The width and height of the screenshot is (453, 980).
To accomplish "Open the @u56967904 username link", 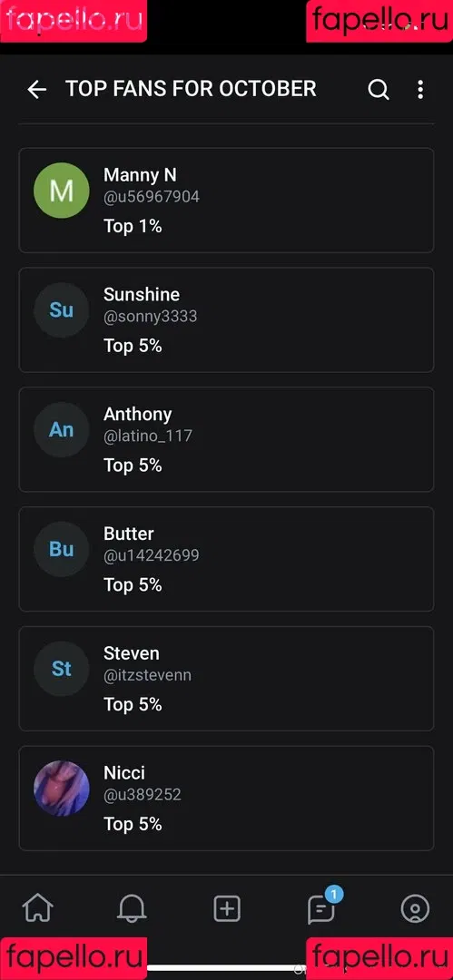I will pyautogui.click(x=152, y=197).
